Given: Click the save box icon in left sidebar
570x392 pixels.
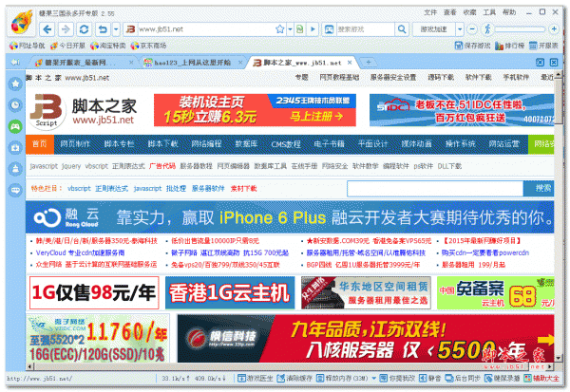Looking at the screenshot, I should (15, 147).
